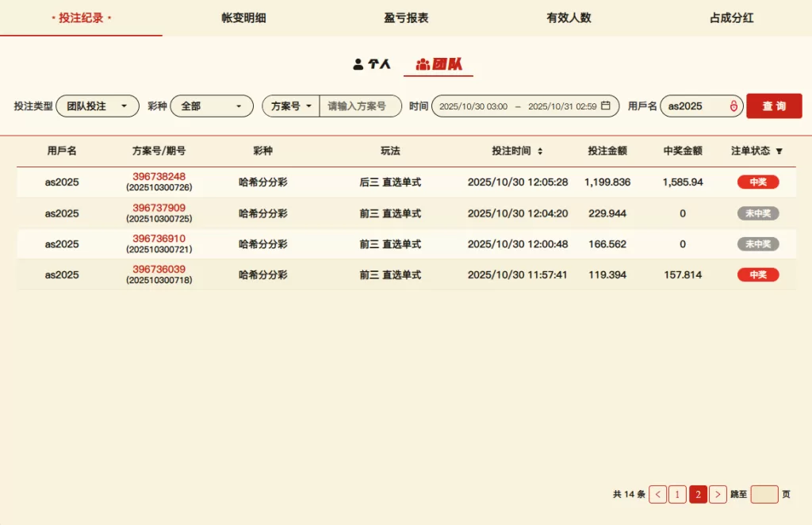This screenshot has height=525, width=812.
Task: Switch to the 个人 view
Action: pos(372,64)
